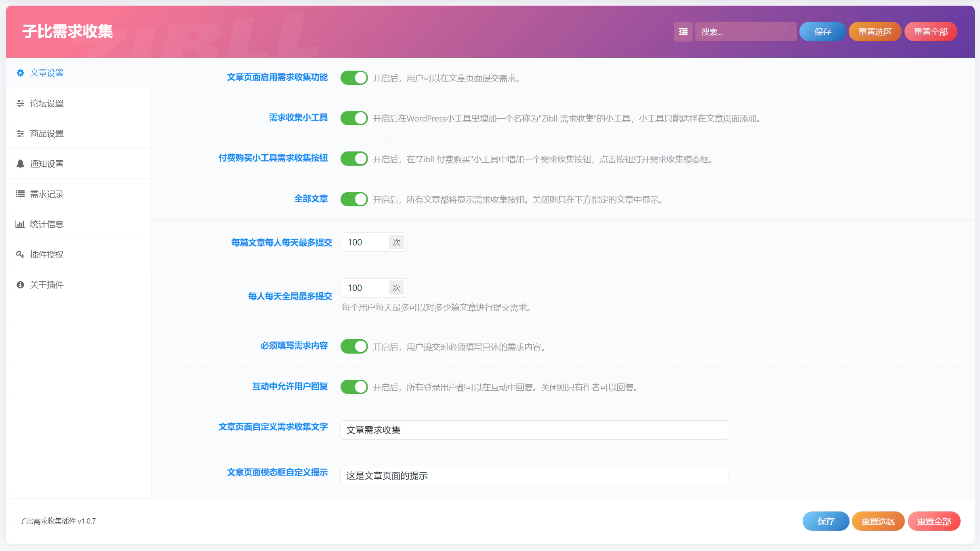
Task: Click the top 保存 button
Action: click(x=822, y=31)
